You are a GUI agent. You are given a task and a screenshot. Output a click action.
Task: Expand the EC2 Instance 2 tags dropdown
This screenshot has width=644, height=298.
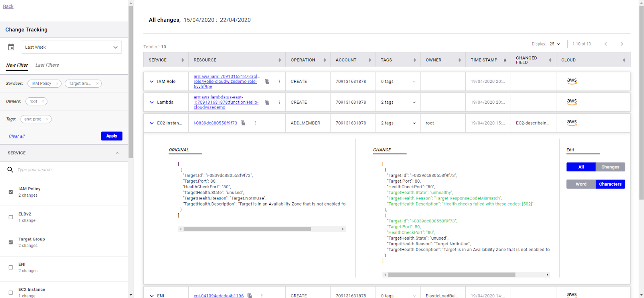414,123
